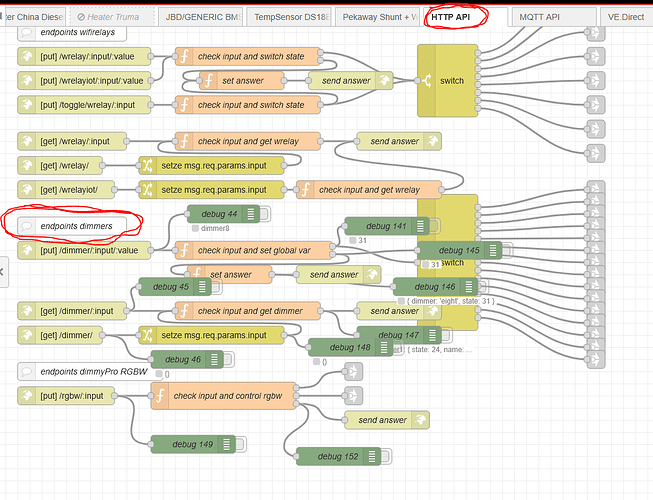
Task: Click change icon on '[get] /wrelay/' setze node
Action: click(147, 165)
